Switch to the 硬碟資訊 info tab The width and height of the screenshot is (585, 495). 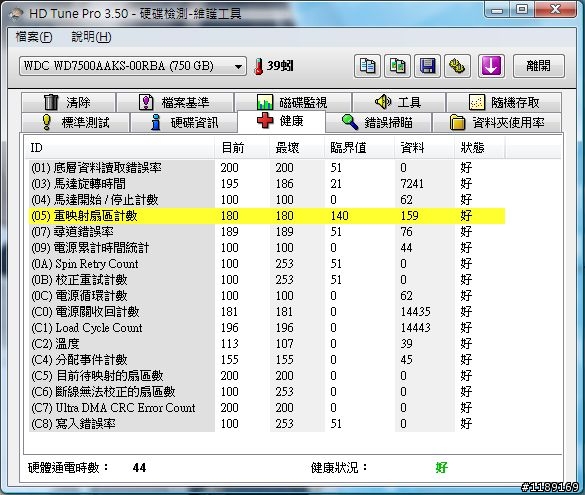pyautogui.click(x=184, y=122)
